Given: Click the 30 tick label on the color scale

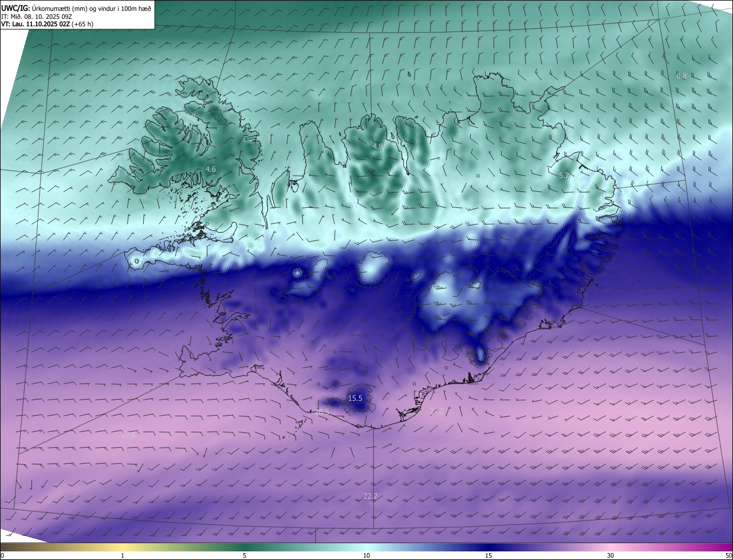Looking at the screenshot, I should (610, 555).
